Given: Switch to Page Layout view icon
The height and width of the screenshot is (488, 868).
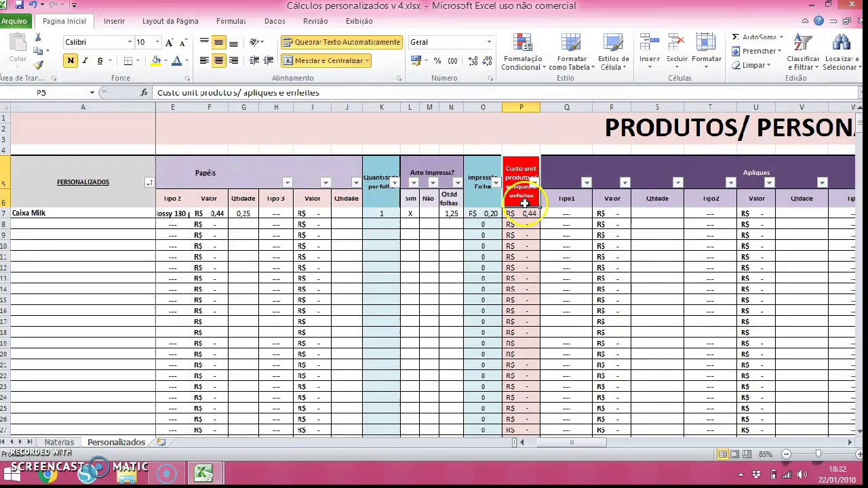Looking at the screenshot, I should point(734,454).
